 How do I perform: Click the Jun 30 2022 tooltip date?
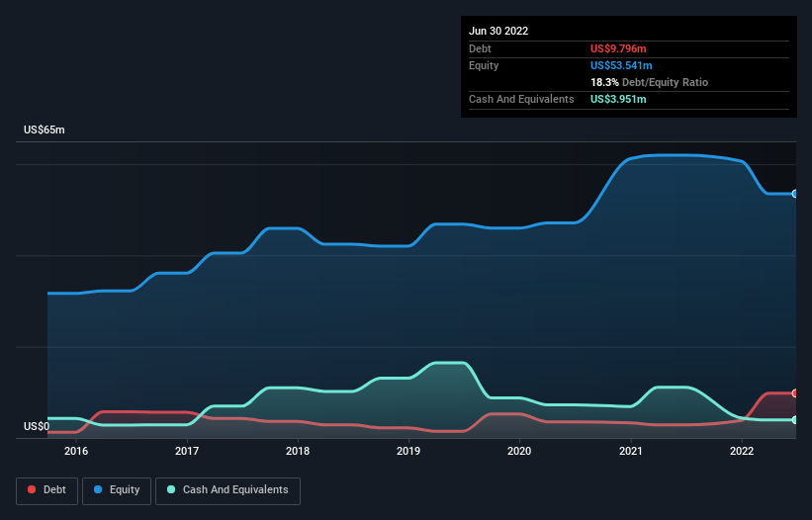(498, 31)
